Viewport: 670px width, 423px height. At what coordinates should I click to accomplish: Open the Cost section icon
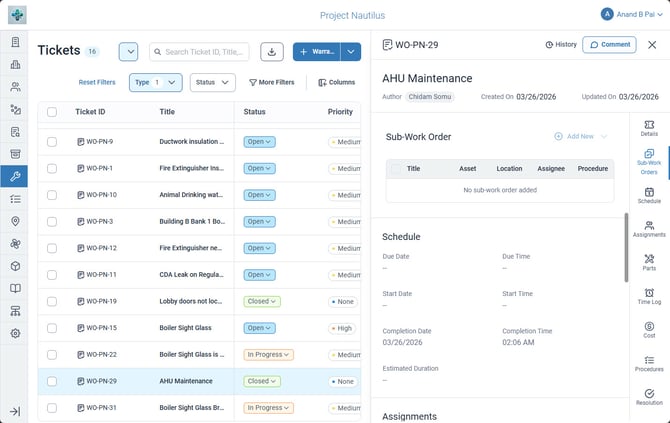coord(649,330)
